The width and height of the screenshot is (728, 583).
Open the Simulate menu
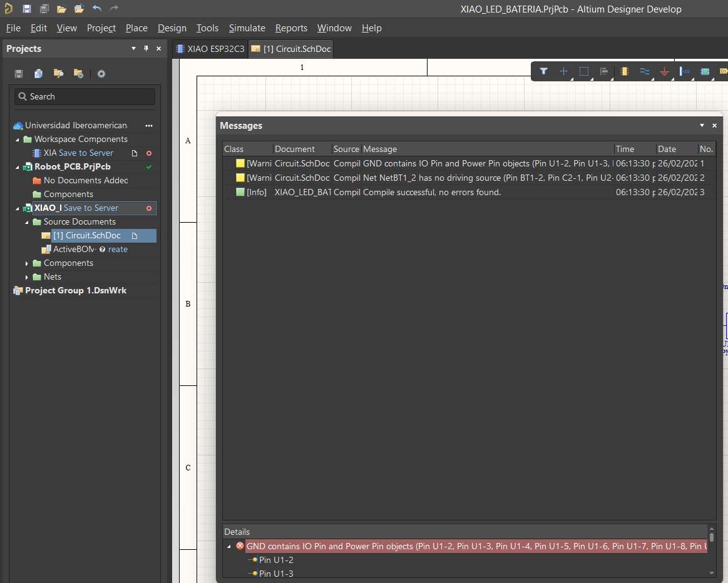point(247,28)
